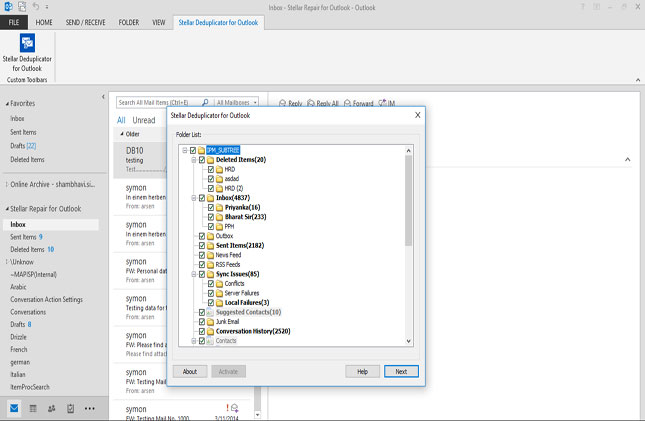Screen dimensions: 645x421
Task: Click the folder list vertical scrollbar
Action: click(x=408, y=200)
